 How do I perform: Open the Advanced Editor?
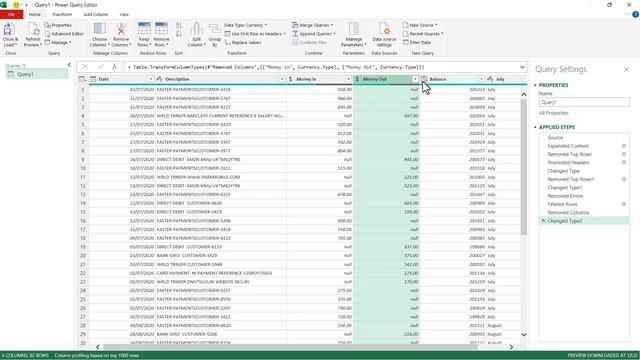(64, 34)
